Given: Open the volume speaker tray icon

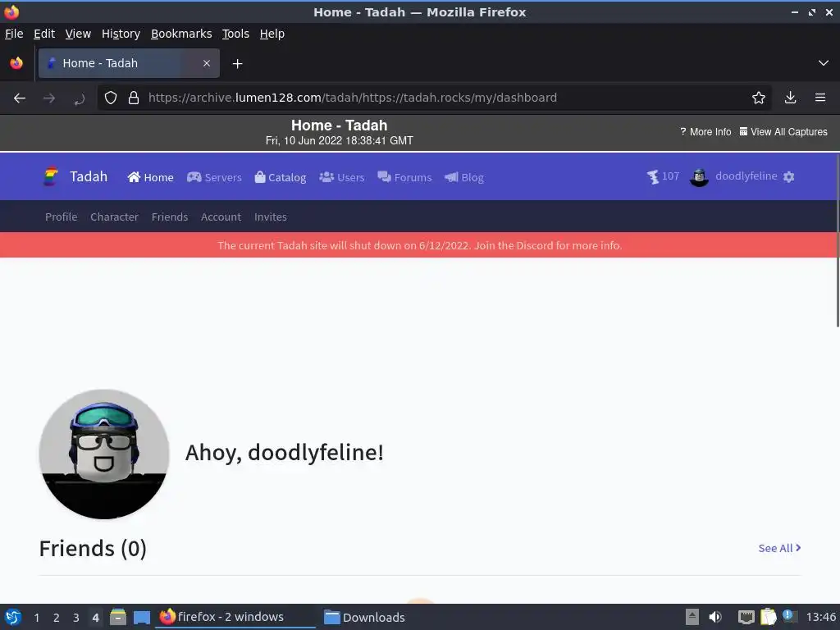Looking at the screenshot, I should pos(714,617).
